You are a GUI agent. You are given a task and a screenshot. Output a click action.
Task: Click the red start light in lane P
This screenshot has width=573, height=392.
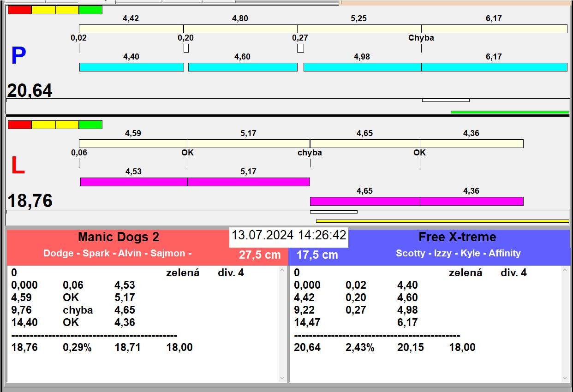point(19,10)
